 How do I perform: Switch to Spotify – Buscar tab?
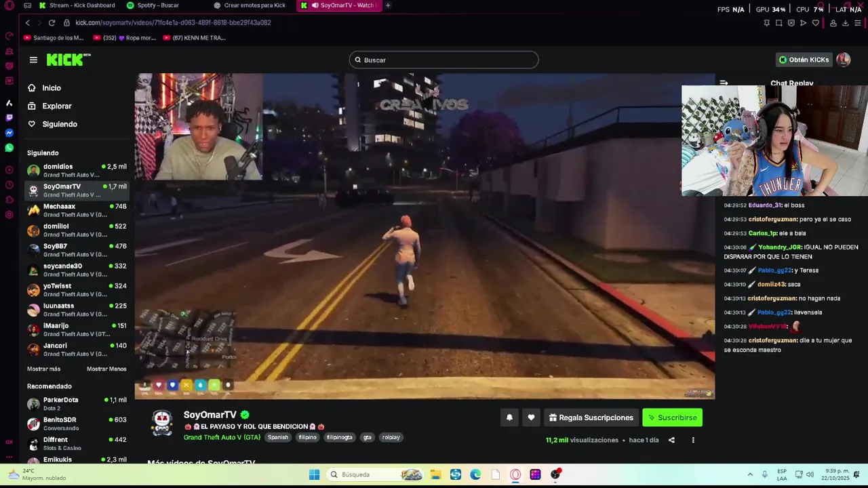point(153,5)
